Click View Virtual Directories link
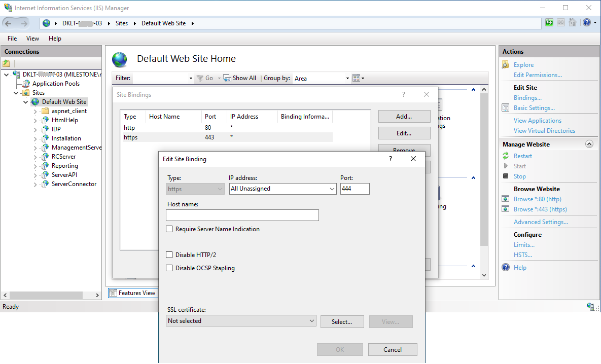The width and height of the screenshot is (601, 364). click(x=544, y=131)
